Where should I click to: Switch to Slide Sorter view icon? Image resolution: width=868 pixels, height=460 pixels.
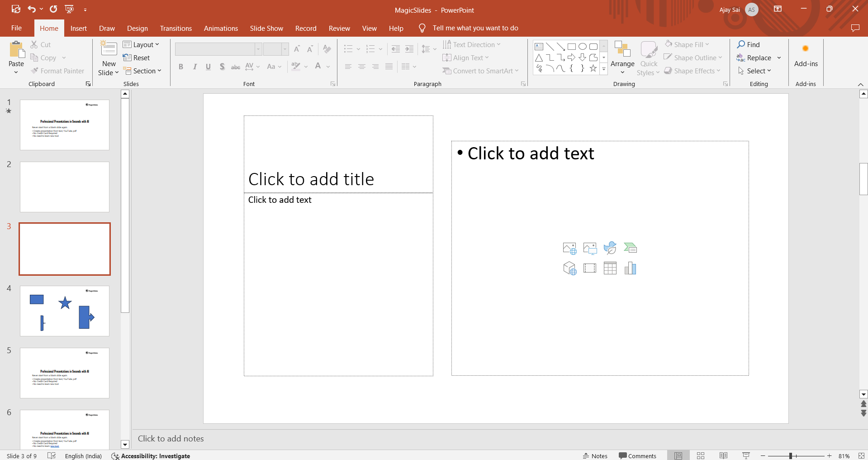click(701, 455)
